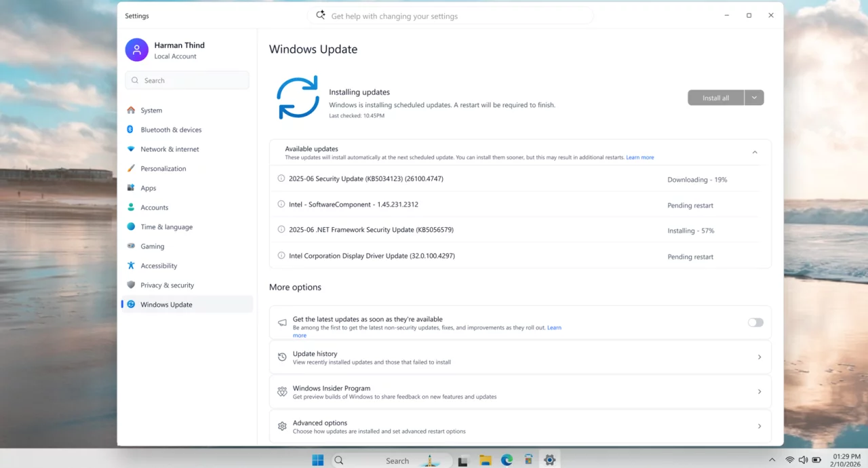
Task: Click the Advanced options gear icon
Action: point(282,427)
